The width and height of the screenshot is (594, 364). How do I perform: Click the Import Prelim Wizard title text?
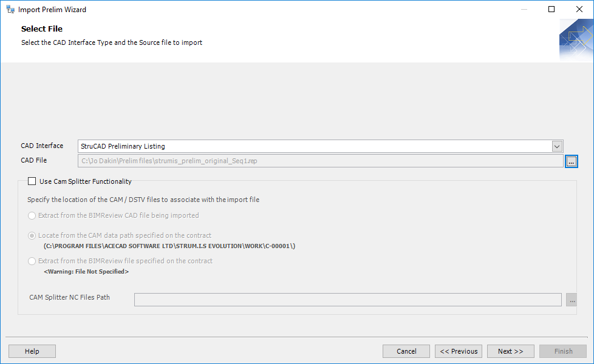[x=52, y=10]
